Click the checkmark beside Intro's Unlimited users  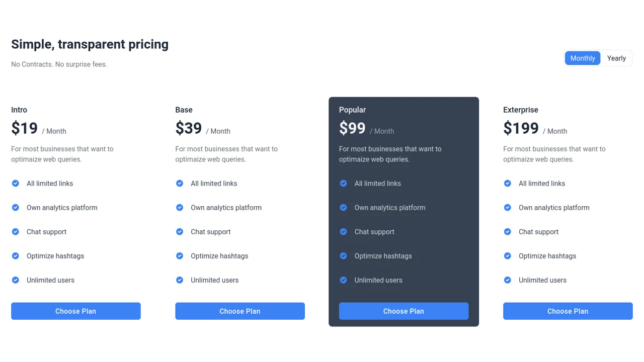click(x=15, y=280)
